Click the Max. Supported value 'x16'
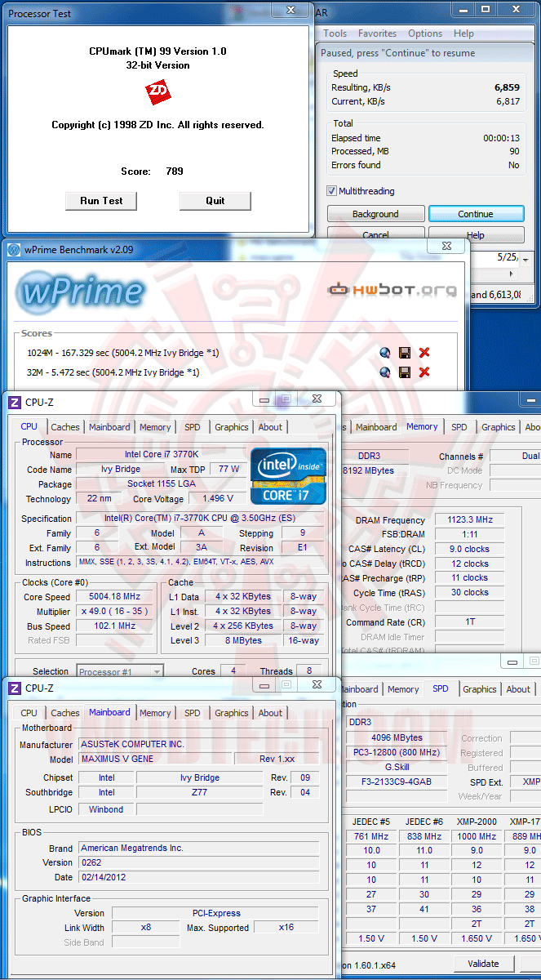The height and width of the screenshot is (980, 541). [286, 927]
